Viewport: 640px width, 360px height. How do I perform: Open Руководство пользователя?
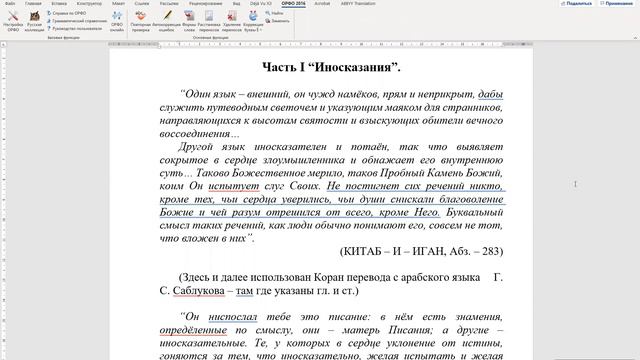coord(74,29)
